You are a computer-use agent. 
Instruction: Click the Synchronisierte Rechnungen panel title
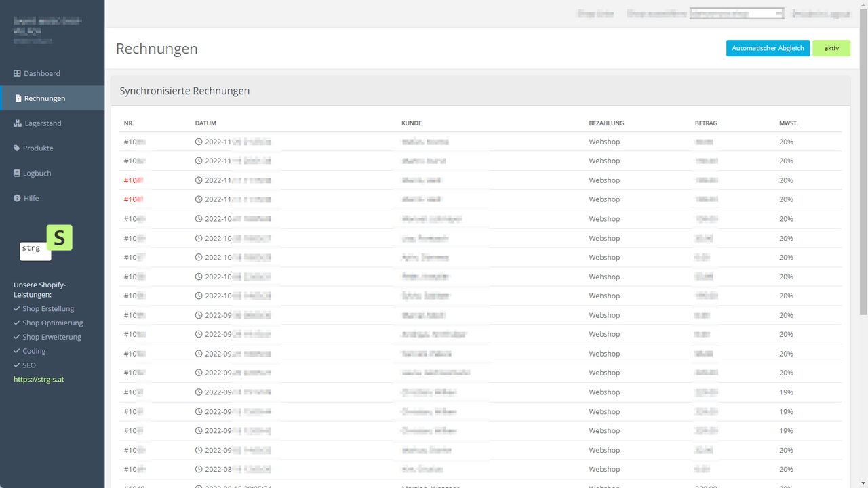tap(184, 91)
